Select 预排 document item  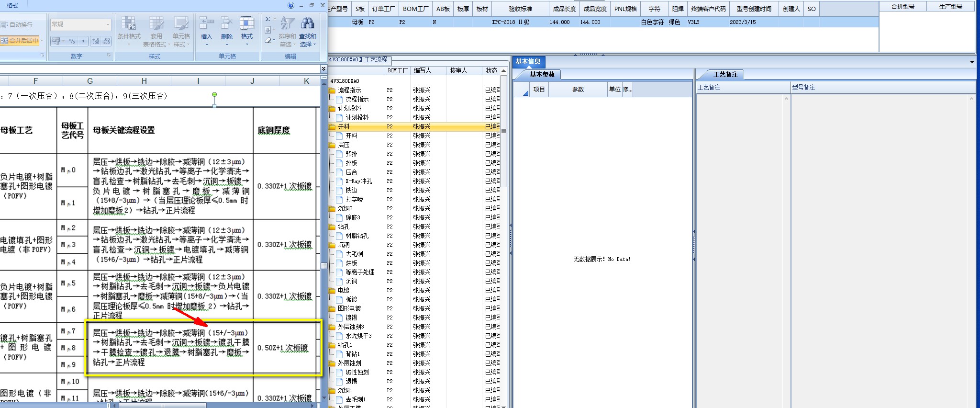pyautogui.click(x=351, y=154)
